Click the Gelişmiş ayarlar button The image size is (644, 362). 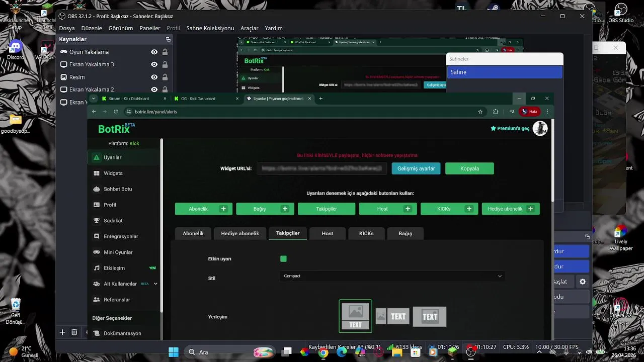pyautogui.click(x=416, y=168)
